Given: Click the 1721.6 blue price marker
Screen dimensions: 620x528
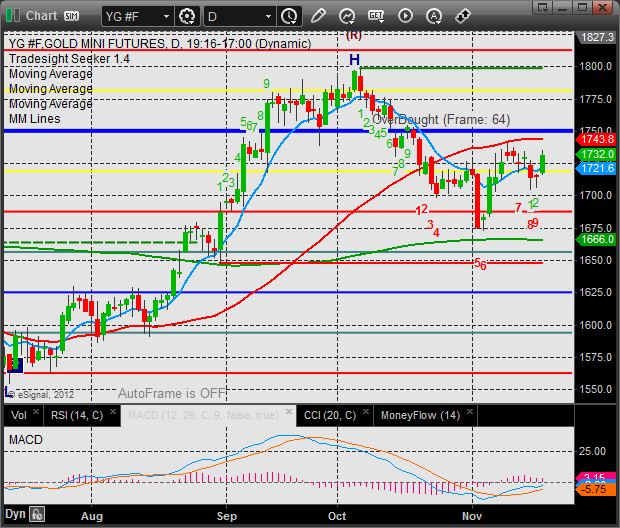Looking at the screenshot, I should (597, 168).
